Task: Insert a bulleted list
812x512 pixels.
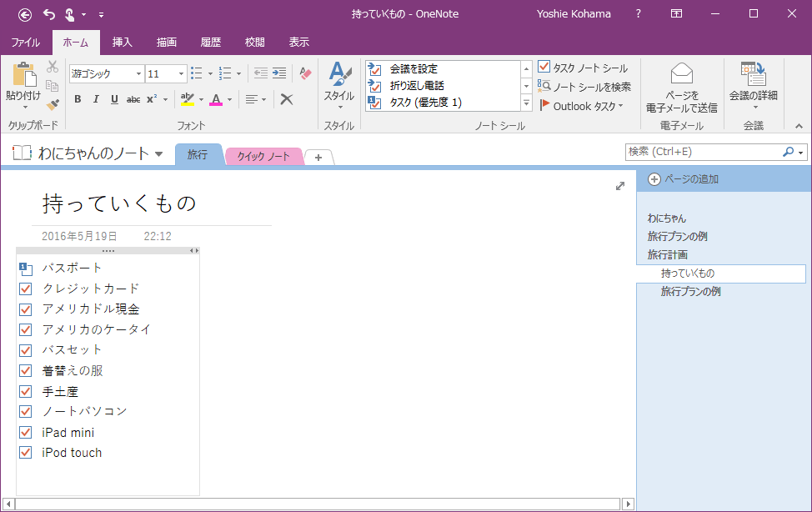Action: [196, 73]
